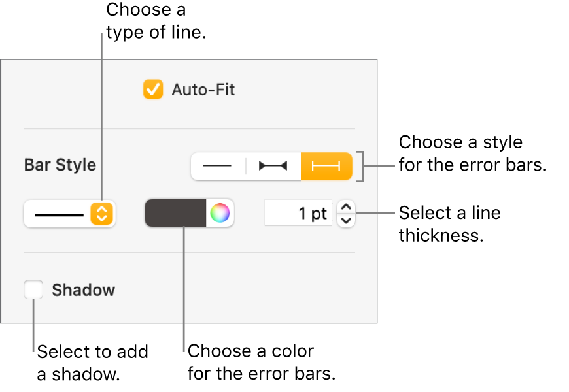Click the solid line preview in the line type menu

pyautogui.click(x=59, y=214)
